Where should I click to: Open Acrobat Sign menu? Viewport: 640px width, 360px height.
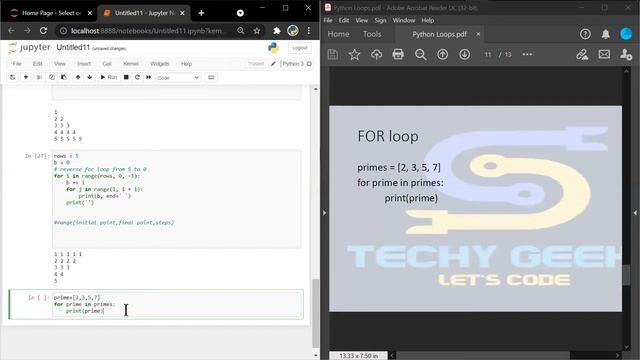[x=380, y=20]
